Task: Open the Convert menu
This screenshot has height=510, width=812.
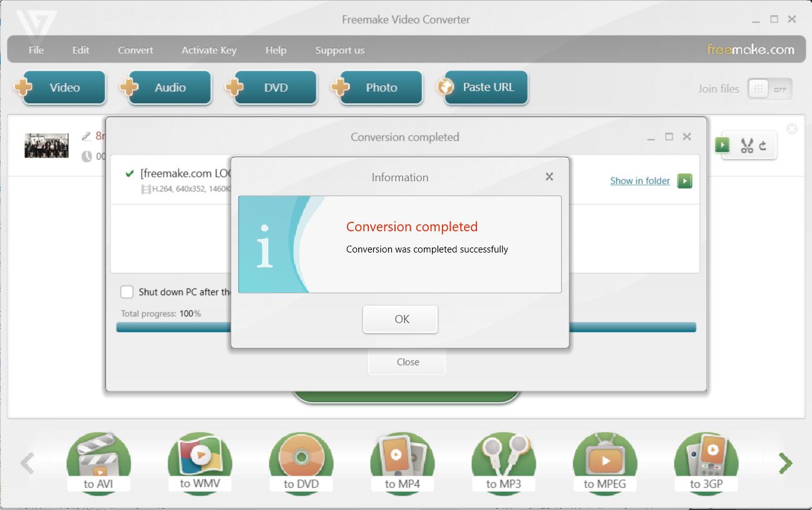Action: click(x=136, y=50)
